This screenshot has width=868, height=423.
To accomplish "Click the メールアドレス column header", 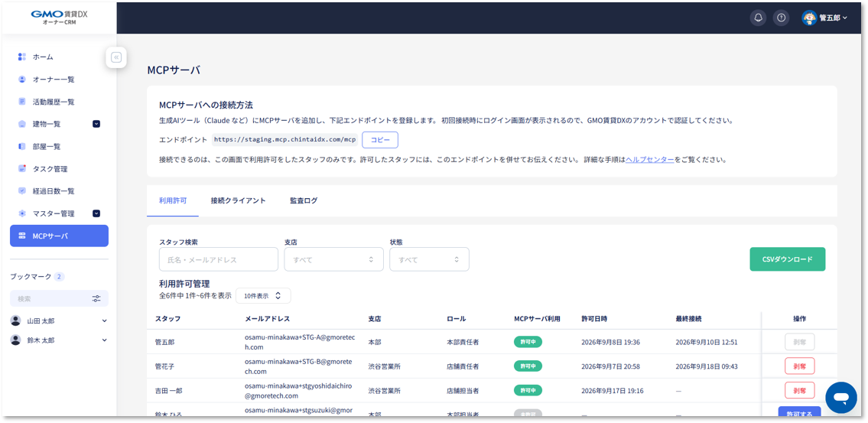I will pyautogui.click(x=268, y=319).
